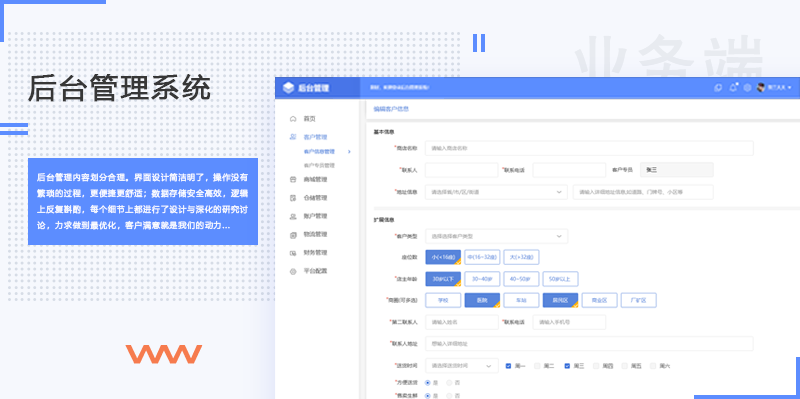Click the 平台配置 gear icon in sidebar
The image size is (800, 399).
coord(293,271)
